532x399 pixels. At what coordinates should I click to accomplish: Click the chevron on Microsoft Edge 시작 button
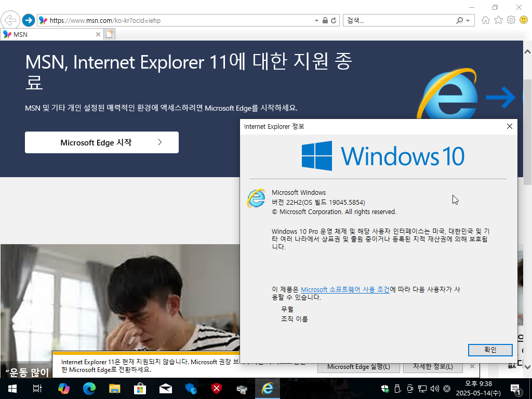coord(160,142)
